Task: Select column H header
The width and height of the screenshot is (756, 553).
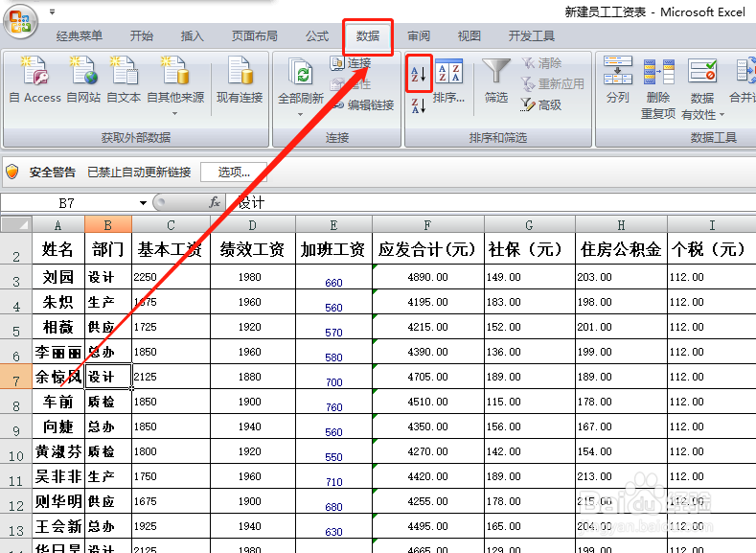Action: pyautogui.click(x=621, y=225)
